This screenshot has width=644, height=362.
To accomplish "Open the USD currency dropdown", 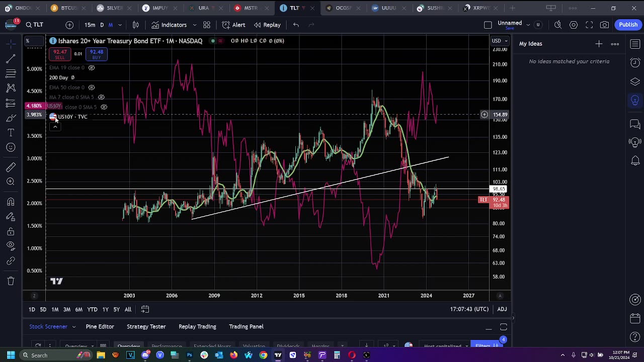I will [x=499, y=41].
